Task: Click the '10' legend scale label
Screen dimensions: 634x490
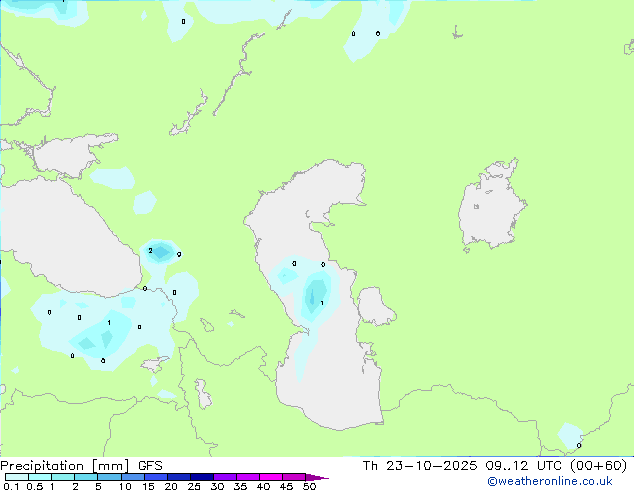Action: pyautogui.click(x=125, y=486)
